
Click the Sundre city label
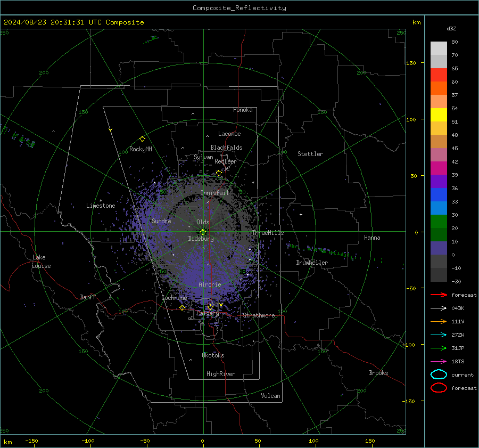161,221
